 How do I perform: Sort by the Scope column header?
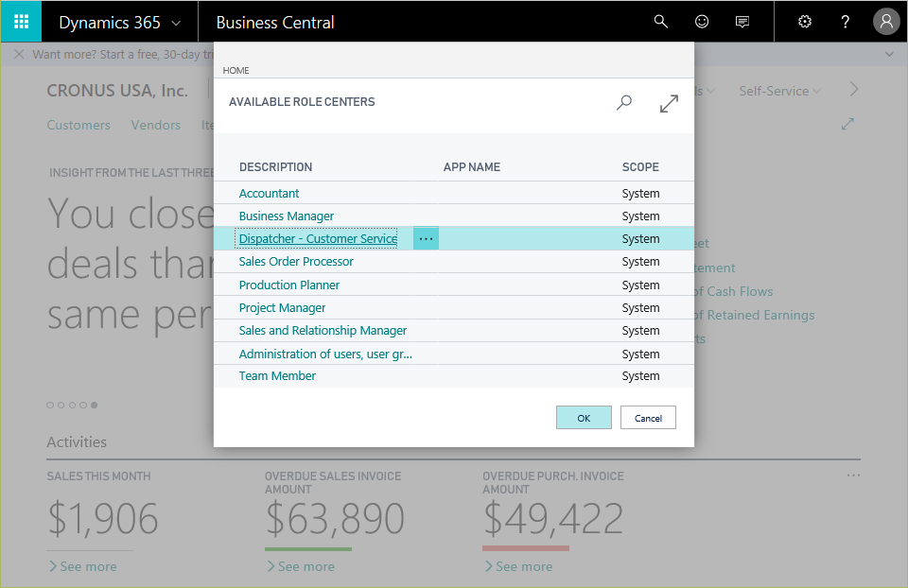pyautogui.click(x=640, y=167)
